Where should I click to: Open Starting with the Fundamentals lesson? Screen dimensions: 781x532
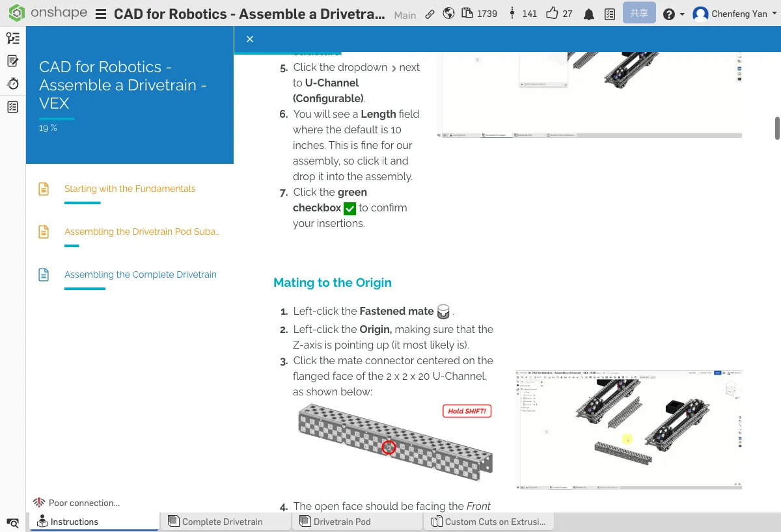(x=130, y=189)
